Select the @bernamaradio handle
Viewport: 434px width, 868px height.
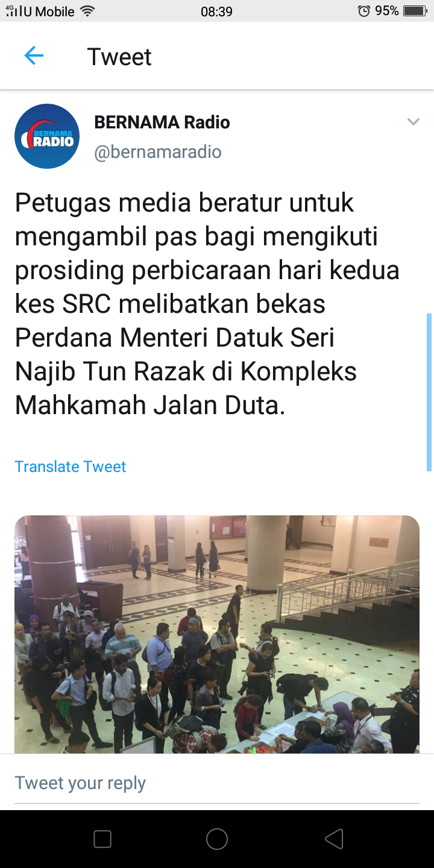pyautogui.click(x=158, y=152)
